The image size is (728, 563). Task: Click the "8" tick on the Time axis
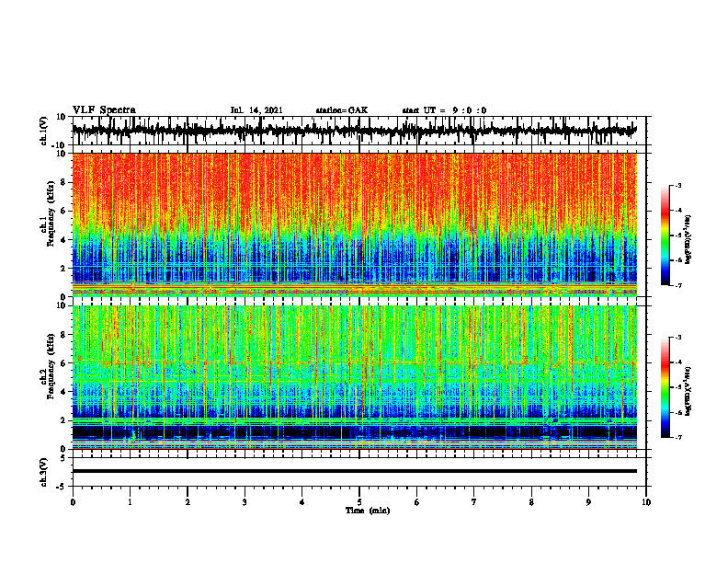(x=531, y=502)
